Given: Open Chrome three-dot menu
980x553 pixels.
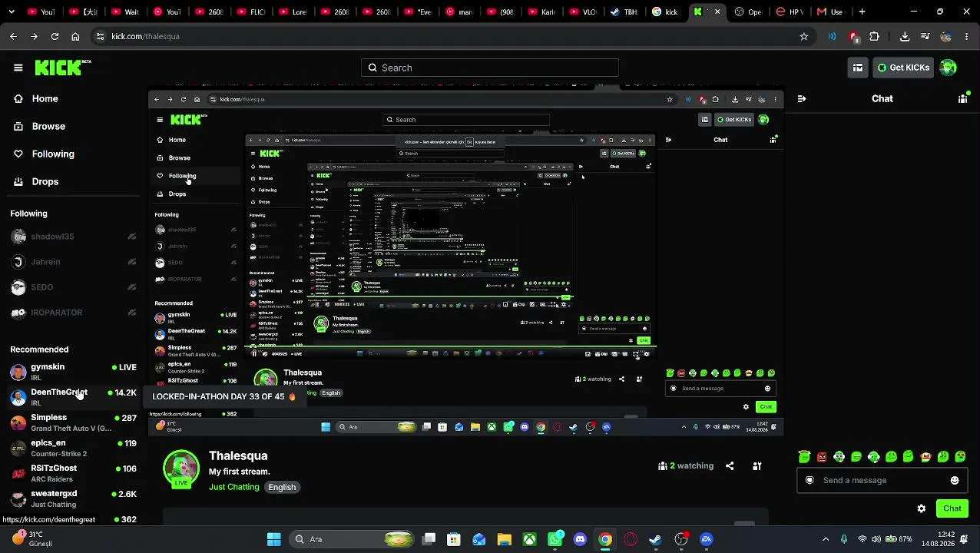Looking at the screenshot, I should tap(967, 36).
